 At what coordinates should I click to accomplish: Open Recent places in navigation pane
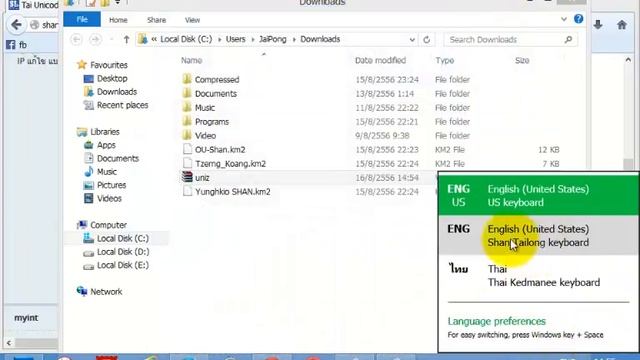click(122, 105)
